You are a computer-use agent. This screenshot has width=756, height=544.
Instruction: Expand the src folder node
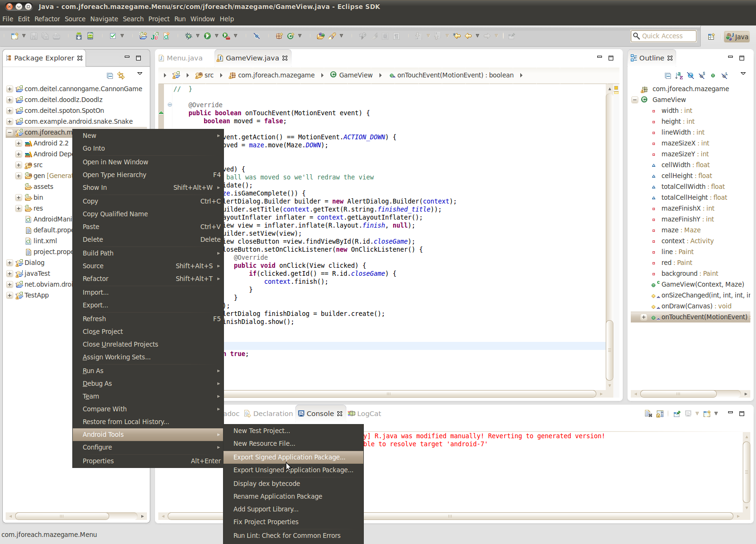click(18, 165)
